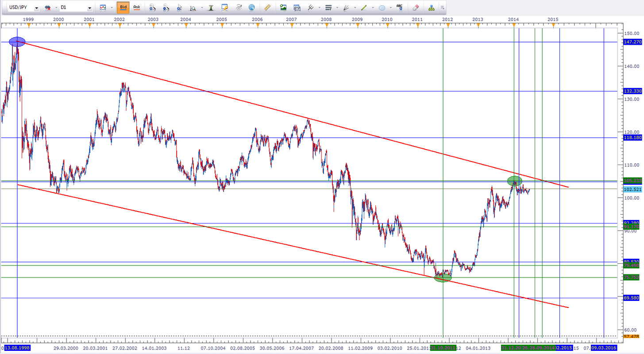Screen dimensions: 644x354
Task: Click the 118.180 price level label
Action: pyautogui.click(x=632, y=138)
